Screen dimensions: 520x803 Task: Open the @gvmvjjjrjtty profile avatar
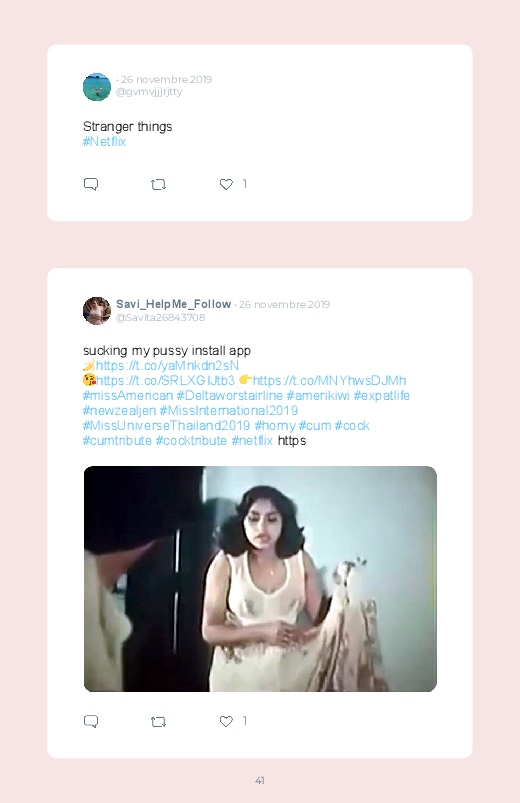(97, 87)
